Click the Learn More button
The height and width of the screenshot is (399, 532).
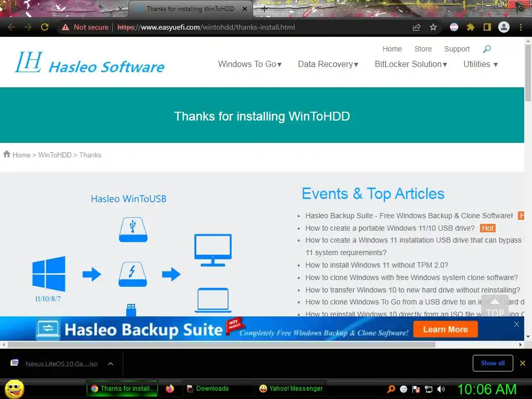tap(445, 329)
